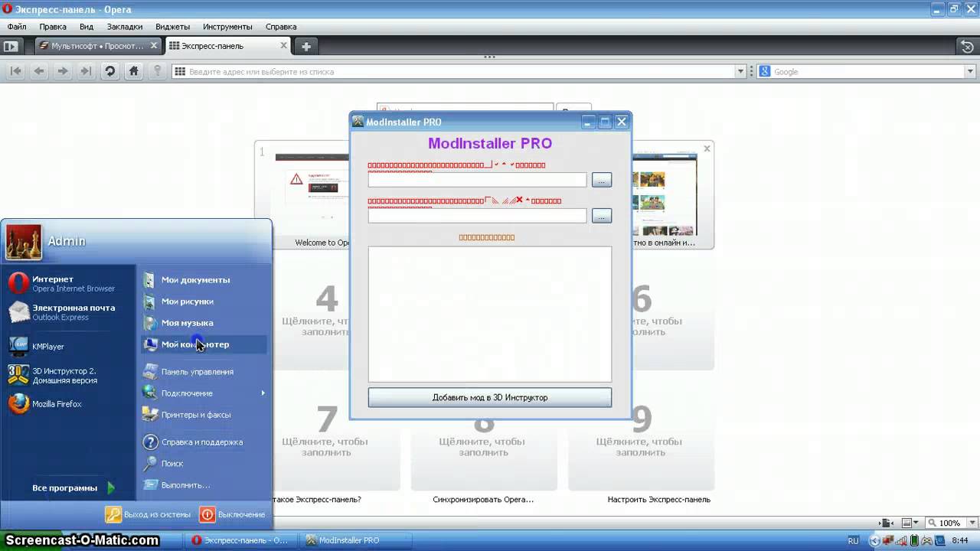Close the Мультисофт tab

tap(154, 46)
